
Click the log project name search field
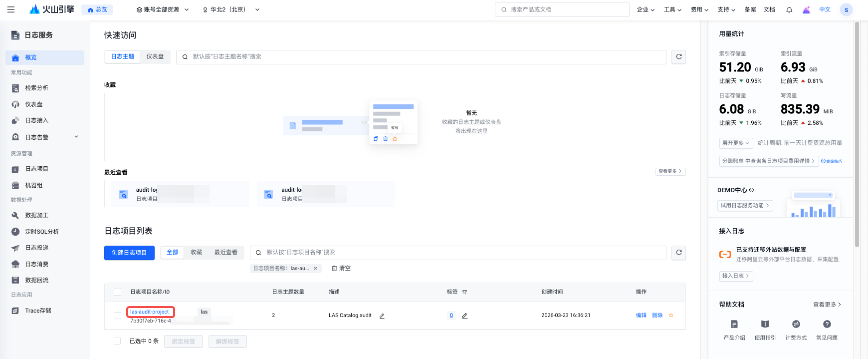pyautogui.click(x=459, y=253)
